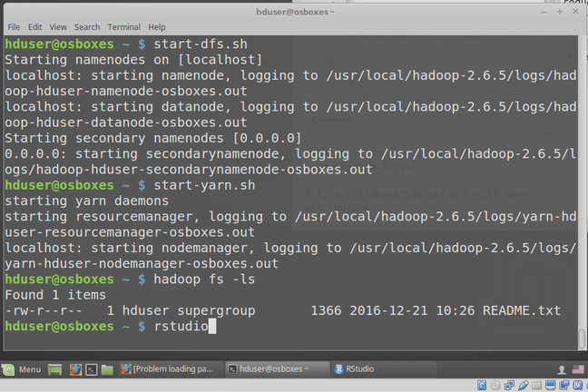
Task: Click the user icon in system tray
Action: point(562,369)
